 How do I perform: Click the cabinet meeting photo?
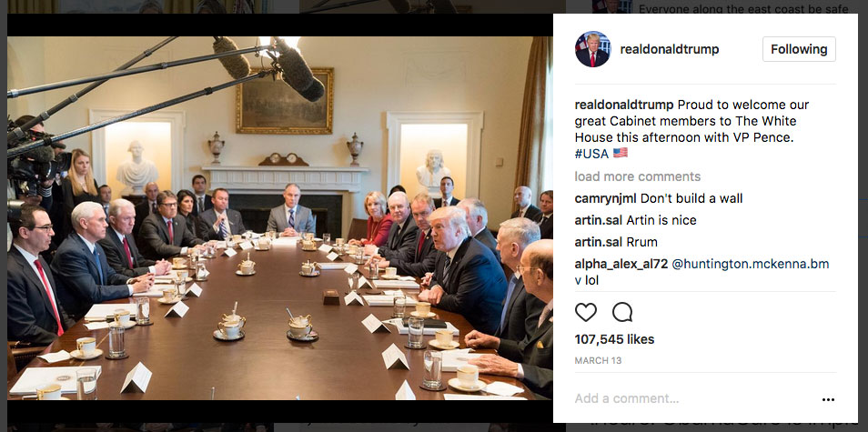(x=279, y=218)
